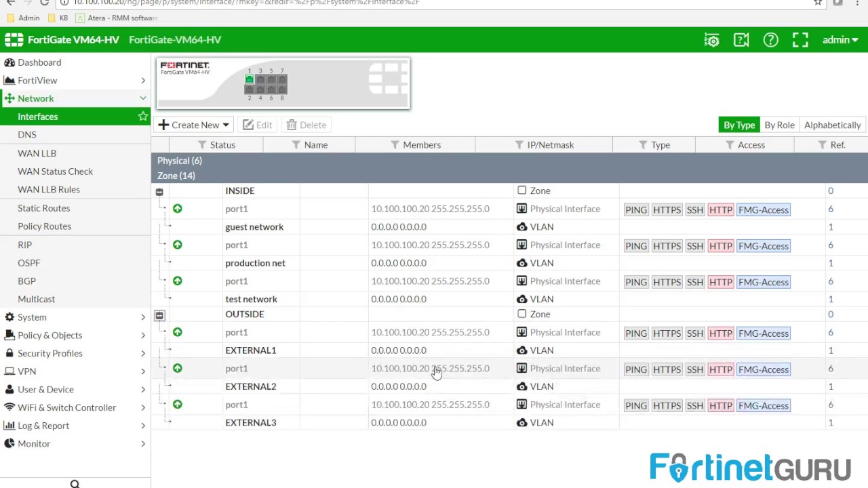868x488 pixels.
Task: Click VLAN icon in EXTERNAL3 row
Action: tap(521, 423)
